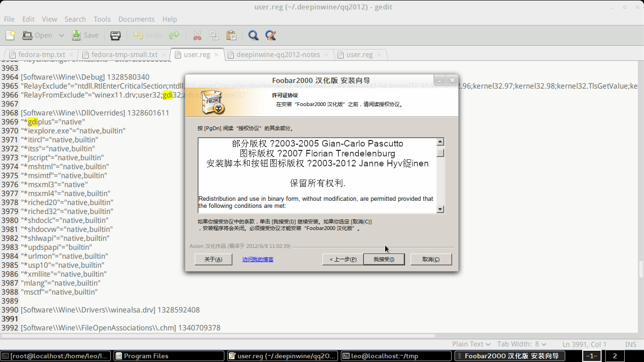This screenshot has width=644, height=362.
Task: Save the file with the Save toolbar button
Action: 85,35
